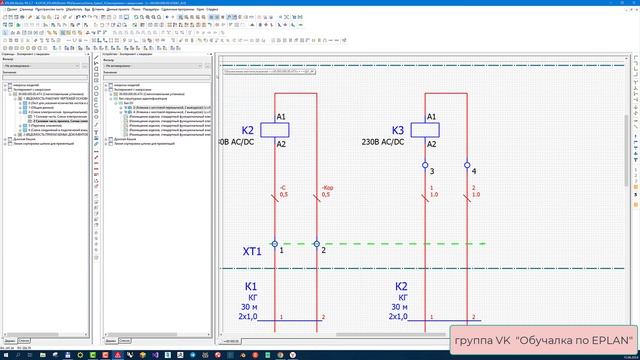Select the K2 relay coil symbol
640x360 pixels.
(275, 130)
